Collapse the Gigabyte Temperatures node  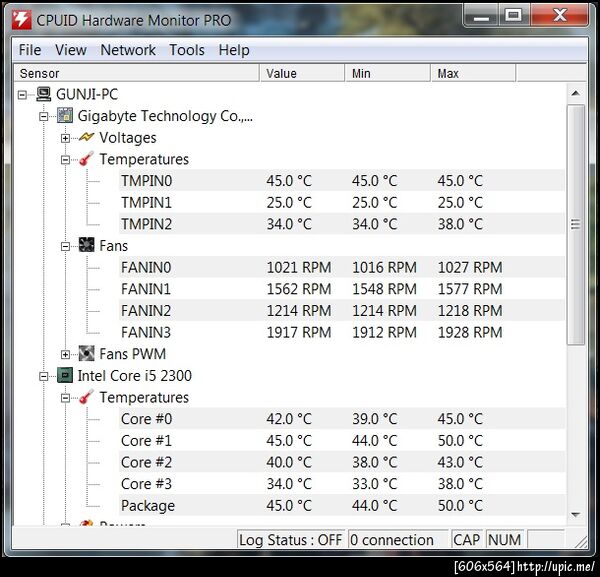point(65,160)
